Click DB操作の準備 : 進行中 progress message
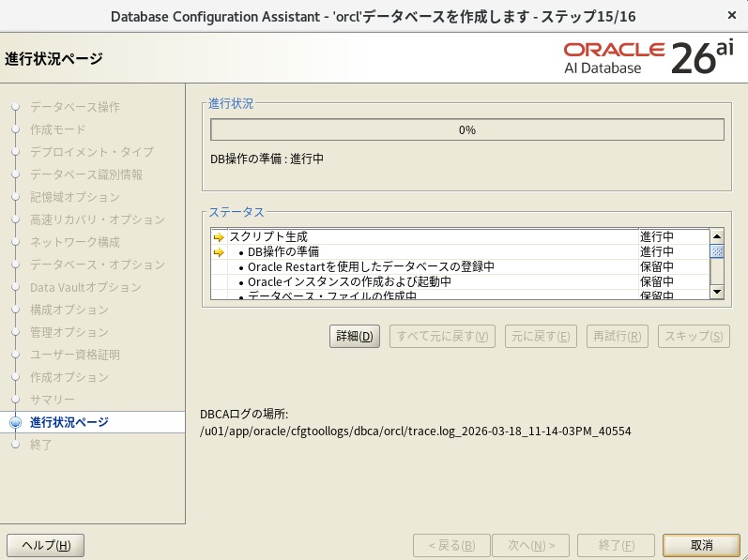 pyautogui.click(x=267, y=159)
